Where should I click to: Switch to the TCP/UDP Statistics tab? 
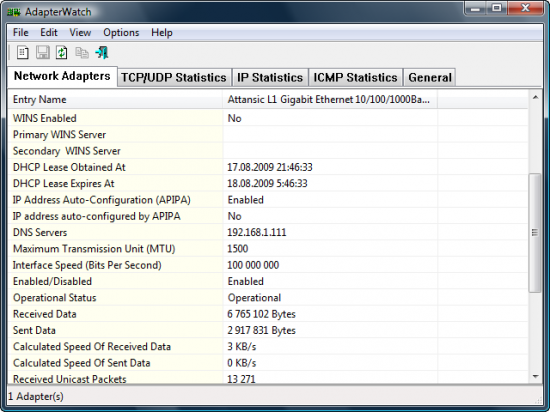point(174,77)
